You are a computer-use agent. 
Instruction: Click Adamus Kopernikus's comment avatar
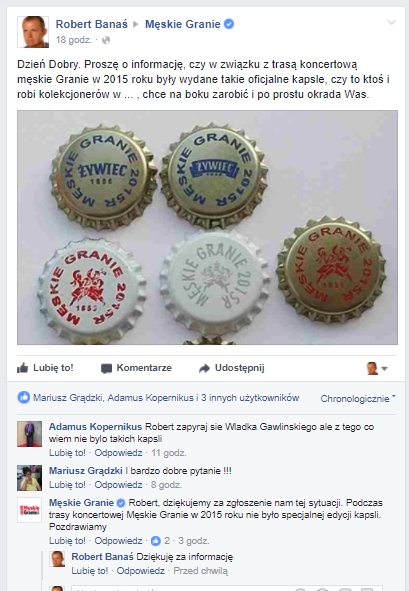(x=29, y=434)
